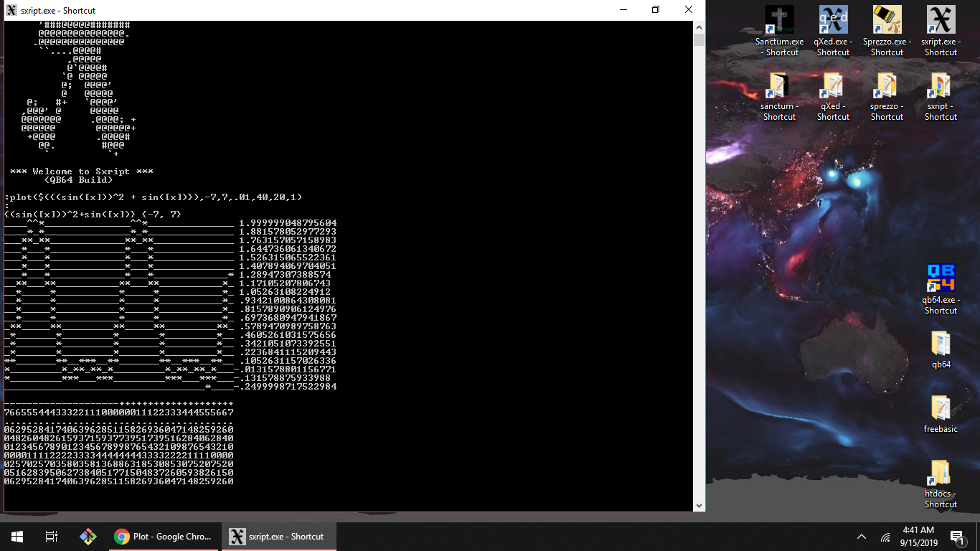Screen dimensions: 980x551
Task: Click the console scrollbar down arrow
Action: click(699, 506)
